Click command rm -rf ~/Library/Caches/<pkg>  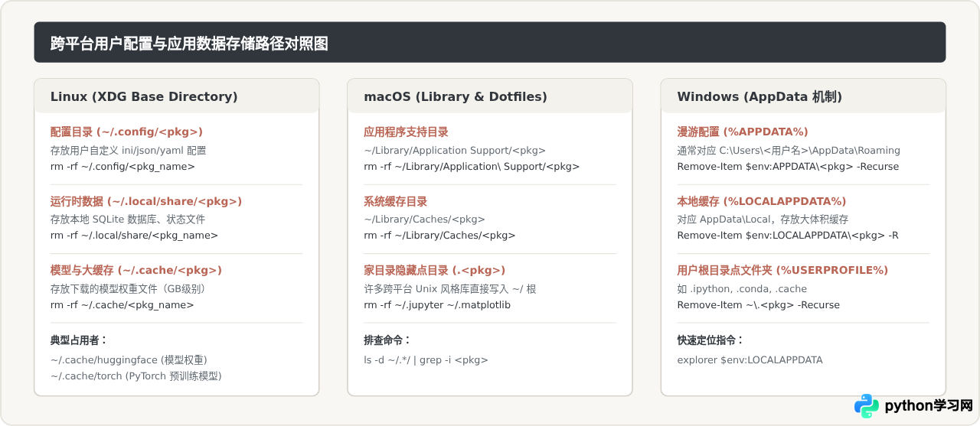[439, 235]
